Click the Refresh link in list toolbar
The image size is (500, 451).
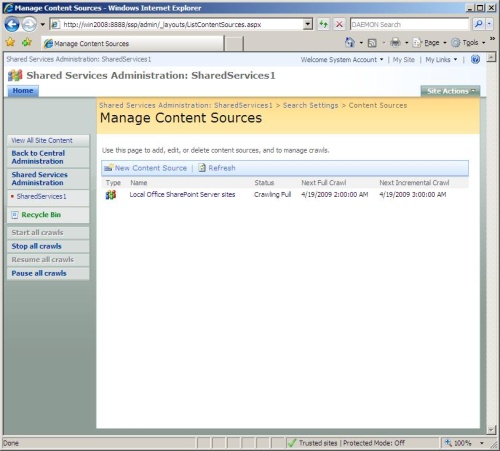222,168
